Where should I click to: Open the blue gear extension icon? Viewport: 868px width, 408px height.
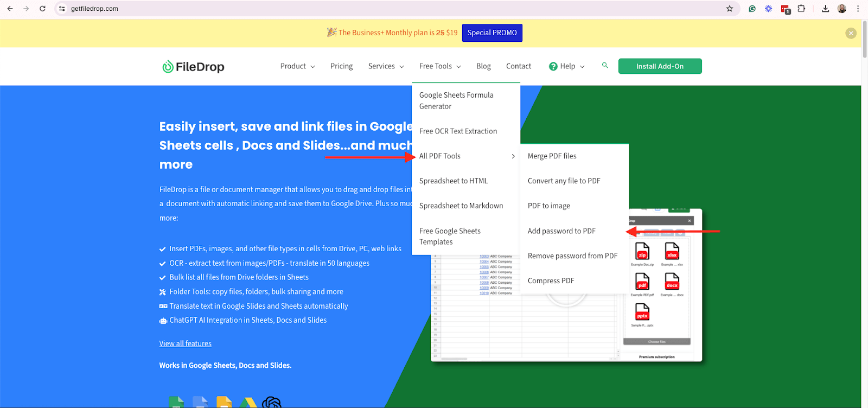(769, 9)
